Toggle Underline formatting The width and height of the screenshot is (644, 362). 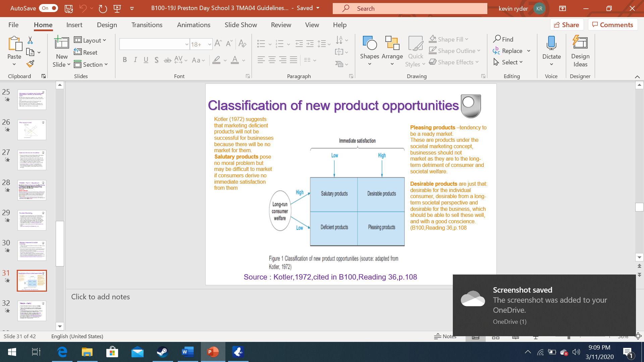point(146,60)
